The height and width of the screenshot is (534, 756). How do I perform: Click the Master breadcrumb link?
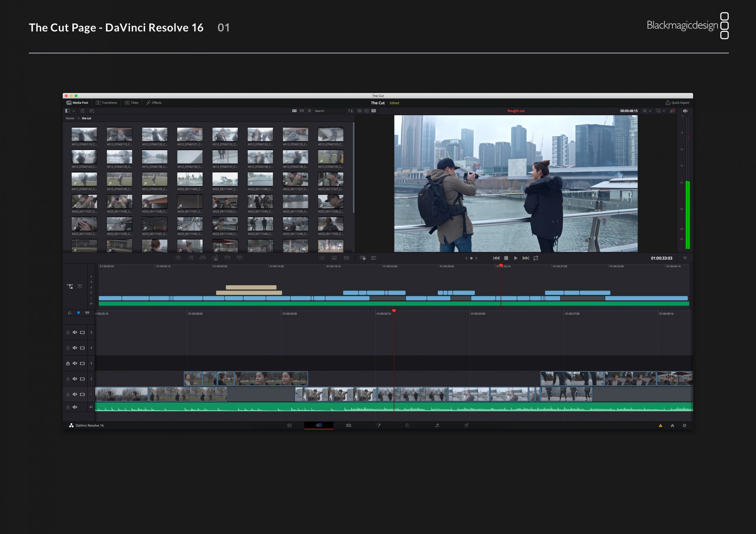70,118
